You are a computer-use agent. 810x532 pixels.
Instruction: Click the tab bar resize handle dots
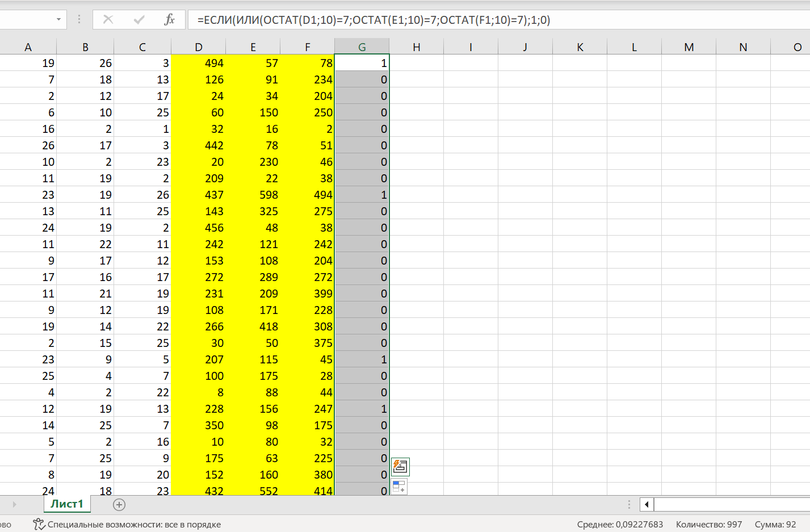click(x=629, y=504)
